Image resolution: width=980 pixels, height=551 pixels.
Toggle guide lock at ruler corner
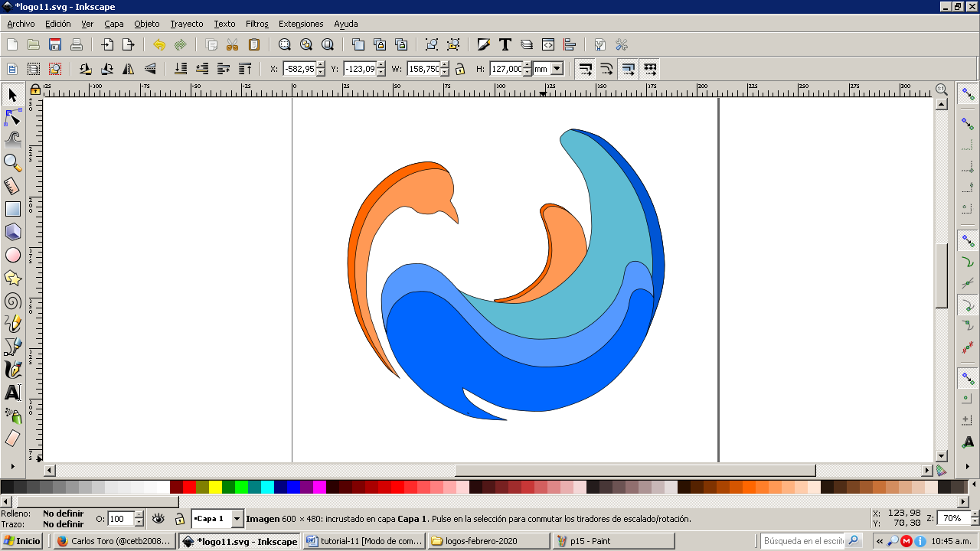pos(35,90)
